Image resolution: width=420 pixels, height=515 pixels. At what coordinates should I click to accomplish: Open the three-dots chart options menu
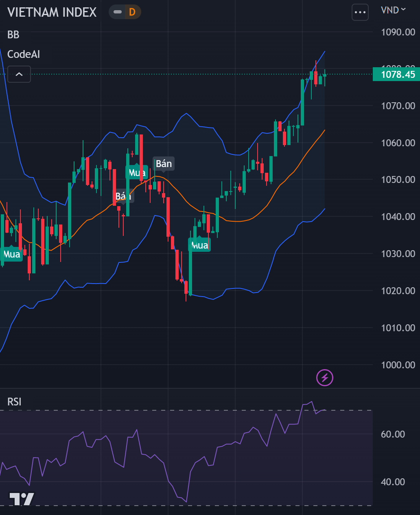360,12
